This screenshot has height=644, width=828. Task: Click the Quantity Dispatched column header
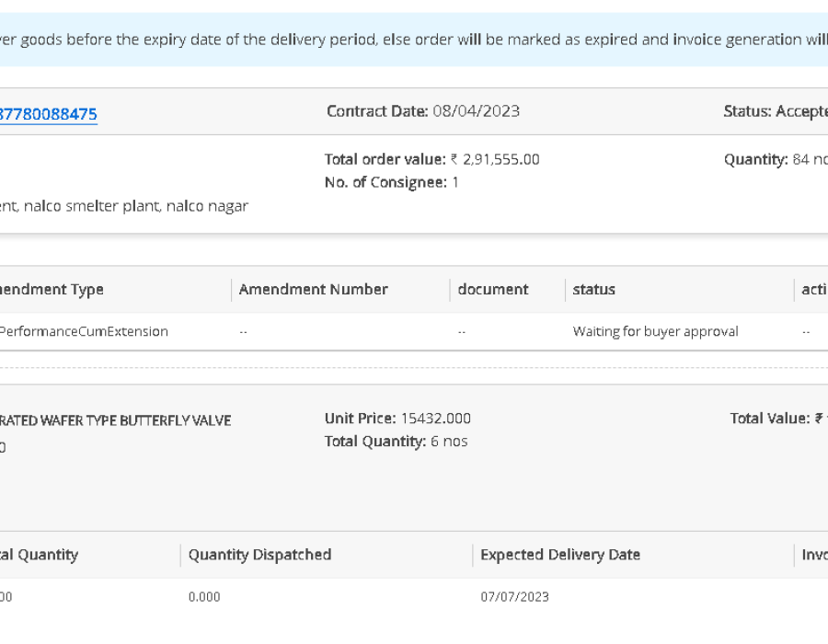pos(259,555)
